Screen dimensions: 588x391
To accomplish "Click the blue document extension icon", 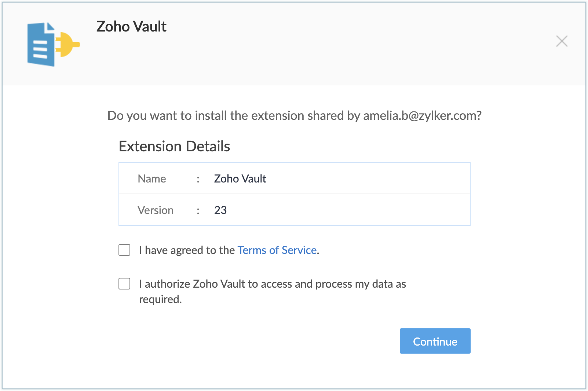I will [x=40, y=45].
